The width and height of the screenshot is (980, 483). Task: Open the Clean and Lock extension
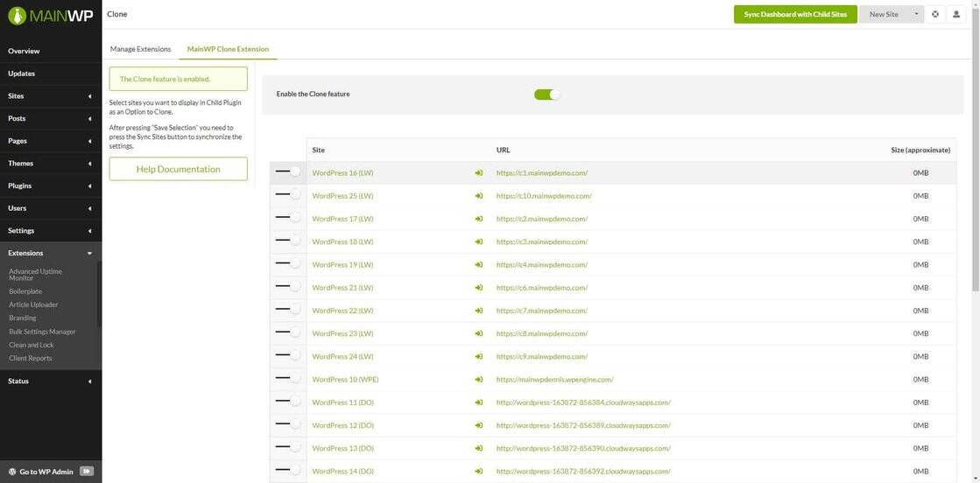32,345
